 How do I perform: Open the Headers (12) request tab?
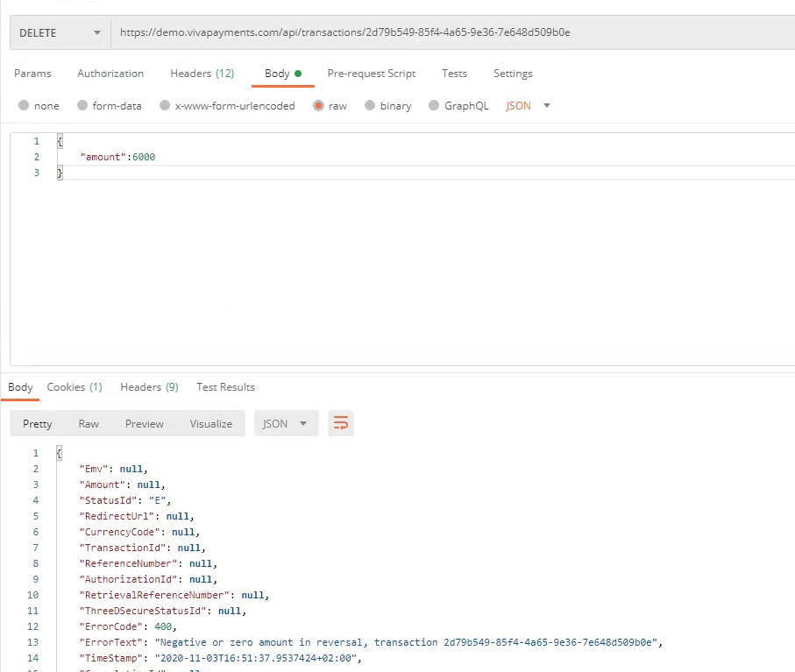[x=202, y=74]
